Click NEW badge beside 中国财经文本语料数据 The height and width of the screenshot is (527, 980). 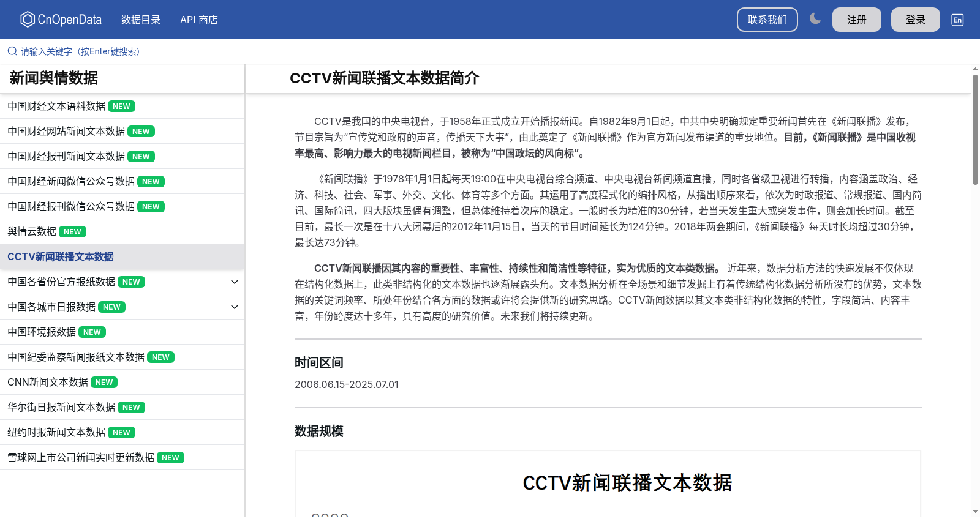(x=121, y=107)
